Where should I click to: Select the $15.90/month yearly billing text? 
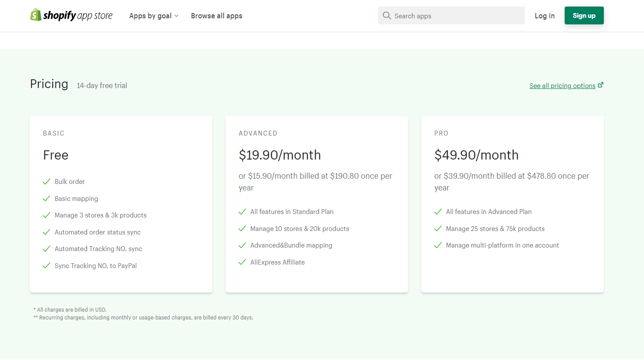[x=316, y=182]
